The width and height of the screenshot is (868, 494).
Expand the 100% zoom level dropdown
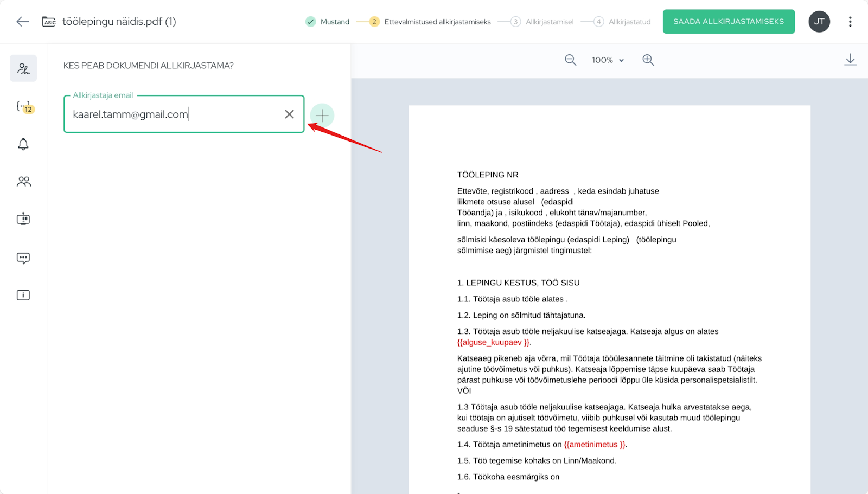pos(608,60)
